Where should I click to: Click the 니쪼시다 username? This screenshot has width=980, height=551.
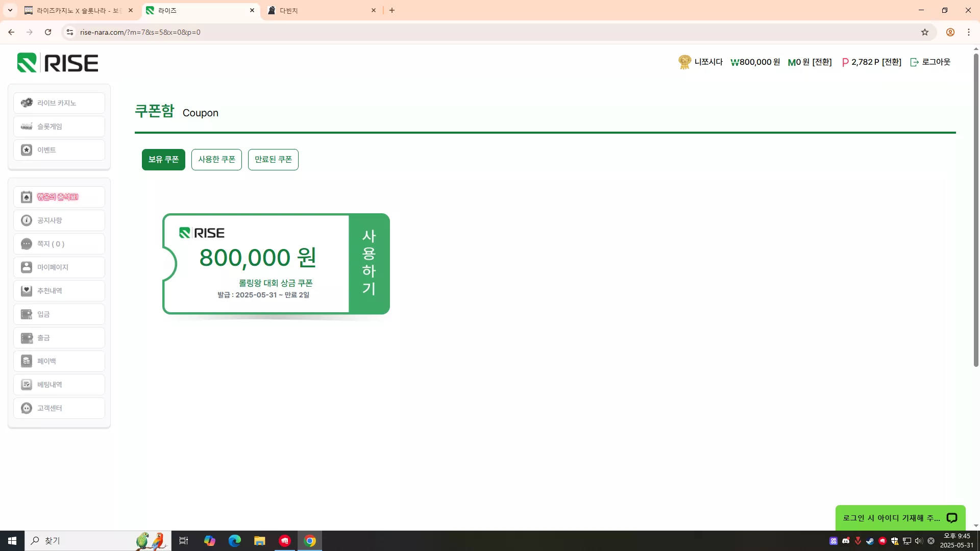(x=708, y=62)
